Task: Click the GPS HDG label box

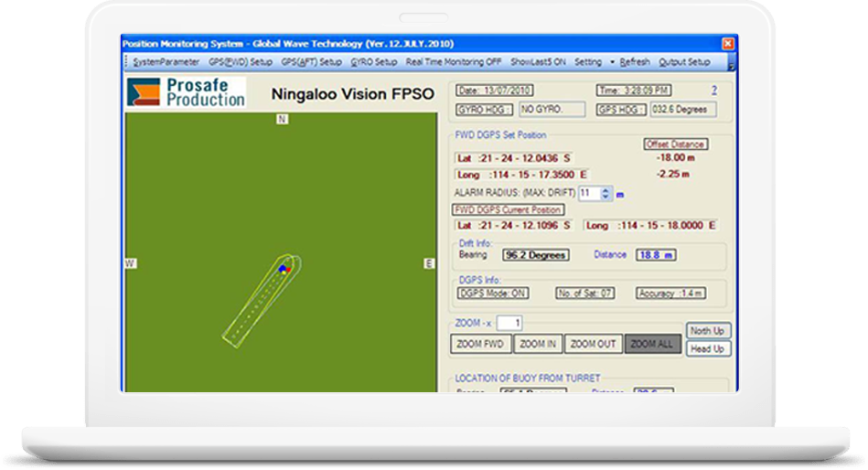Action: (x=622, y=110)
